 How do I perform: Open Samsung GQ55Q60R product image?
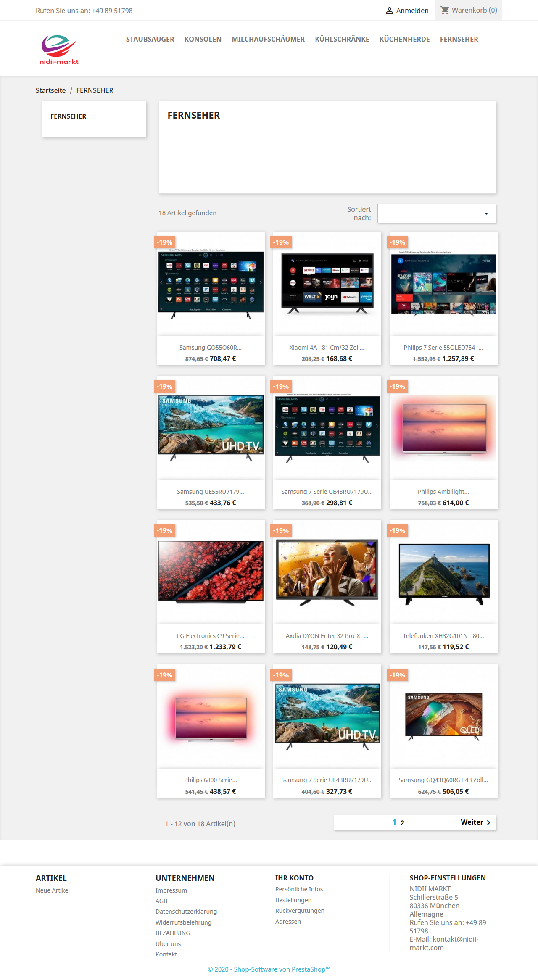211,284
